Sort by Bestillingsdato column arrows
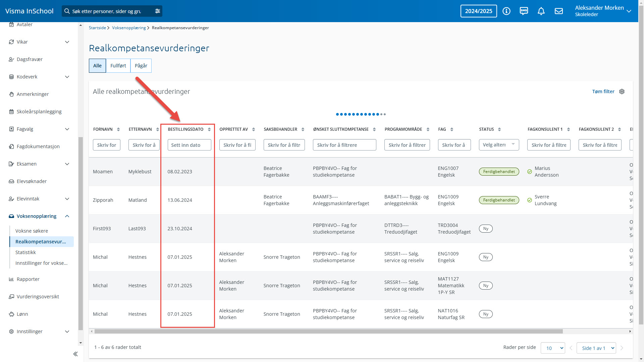 209,129
